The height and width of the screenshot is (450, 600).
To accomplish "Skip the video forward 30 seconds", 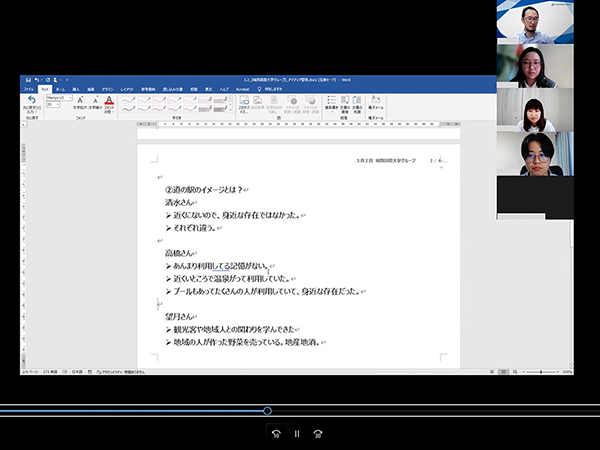I will coord(318,434).
